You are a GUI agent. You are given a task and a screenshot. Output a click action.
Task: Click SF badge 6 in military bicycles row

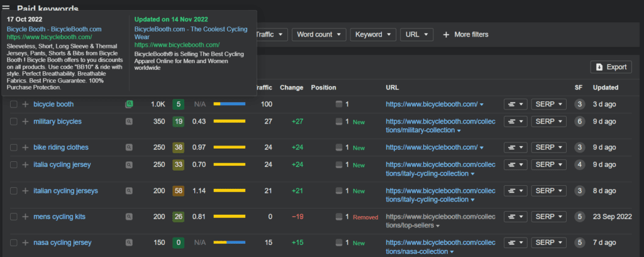pos(579,122)
